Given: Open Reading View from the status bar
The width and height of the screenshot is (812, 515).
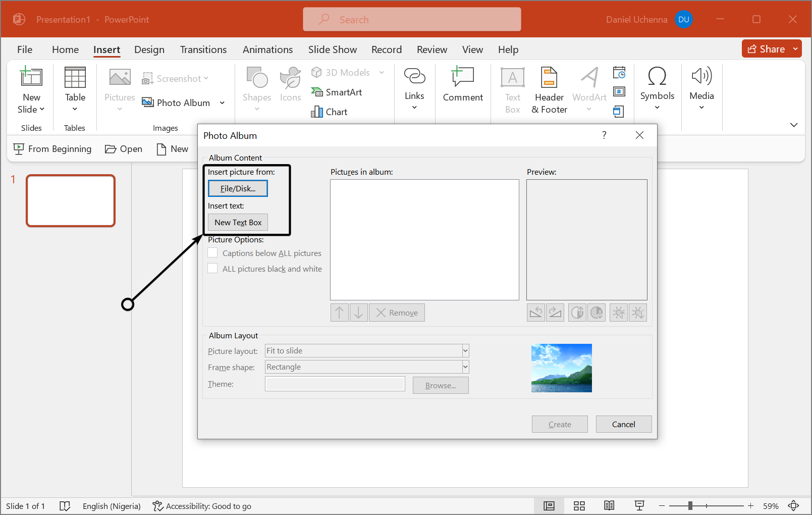Looking at the screenshot, I should point(609,506).
